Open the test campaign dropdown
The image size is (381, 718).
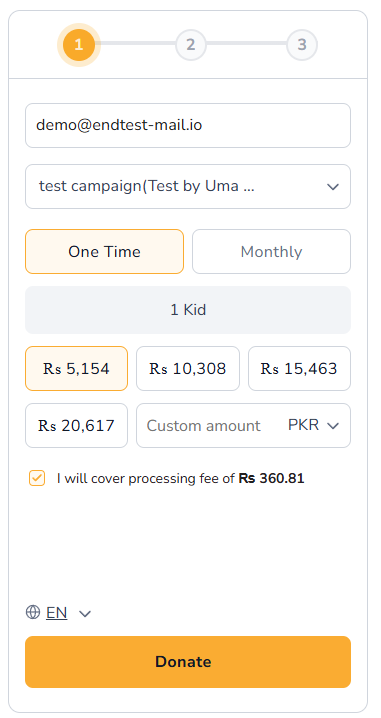pyautogui.click(x=188, y=186)
